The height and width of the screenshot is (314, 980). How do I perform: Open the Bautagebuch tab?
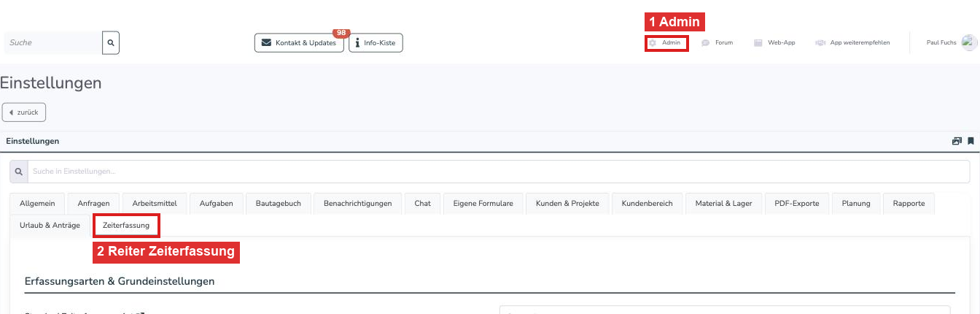click(279, 204)
